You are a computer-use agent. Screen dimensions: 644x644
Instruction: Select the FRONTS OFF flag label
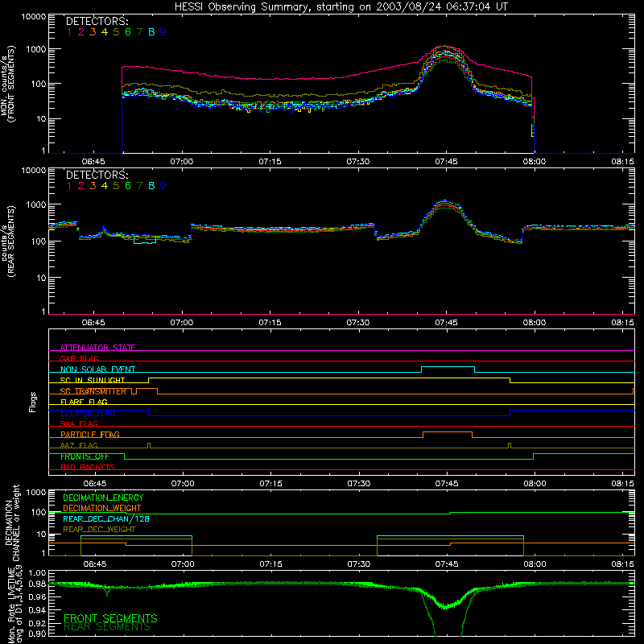pyautogui.click(x=85, y=456)
